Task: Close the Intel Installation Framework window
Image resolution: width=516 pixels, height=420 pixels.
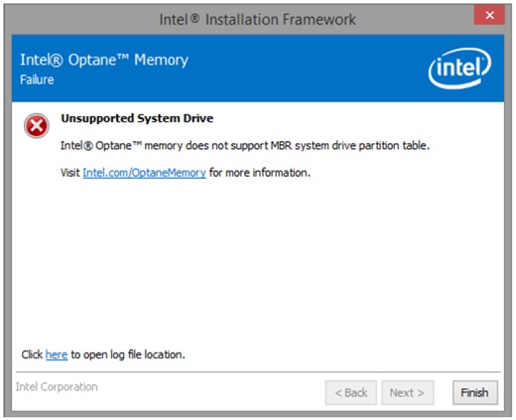Action: coord(489,15)
